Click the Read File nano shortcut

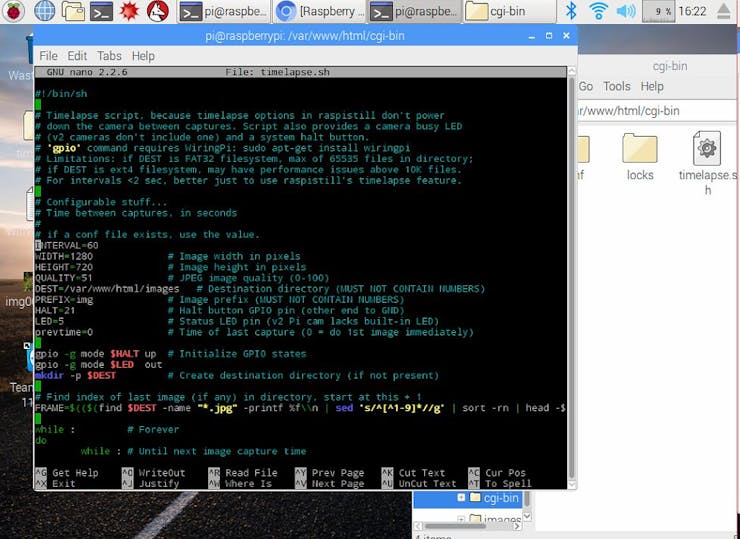[x=243, y=473]
